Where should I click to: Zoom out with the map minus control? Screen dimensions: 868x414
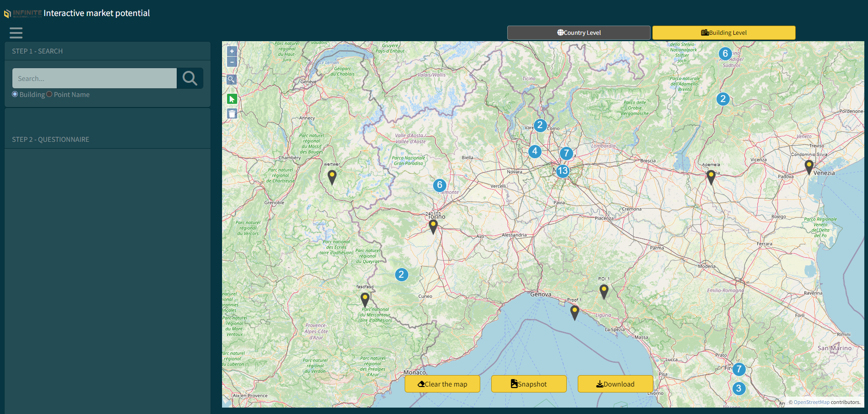click(x=232, y=62)
